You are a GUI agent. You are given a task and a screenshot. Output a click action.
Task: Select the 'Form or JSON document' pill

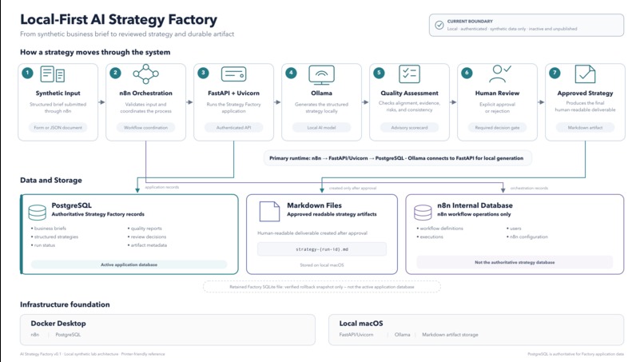(58, 128)
